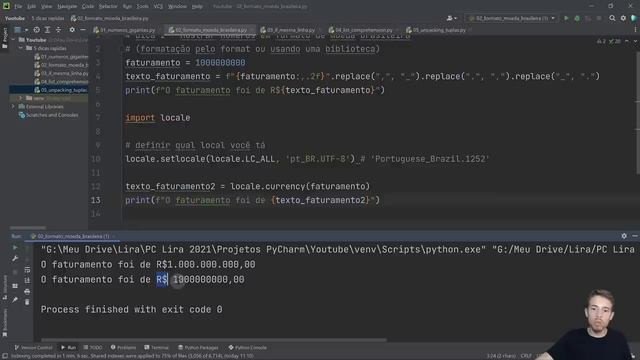Open Python Packages tool window
The image size is (640, 360).
(x=198, y=348)
